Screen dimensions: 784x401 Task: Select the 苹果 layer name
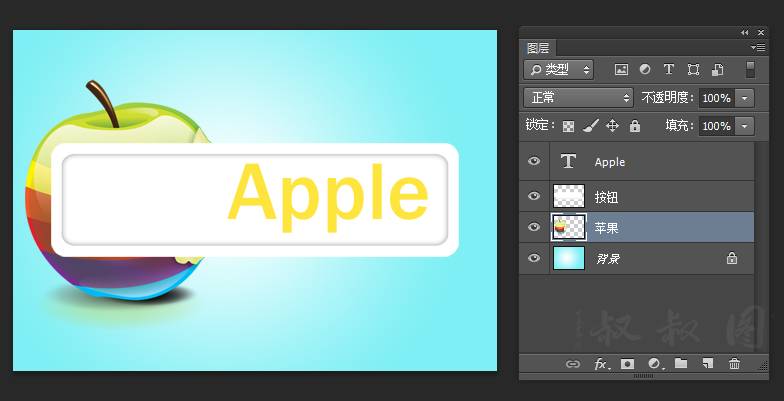point(606,228)
